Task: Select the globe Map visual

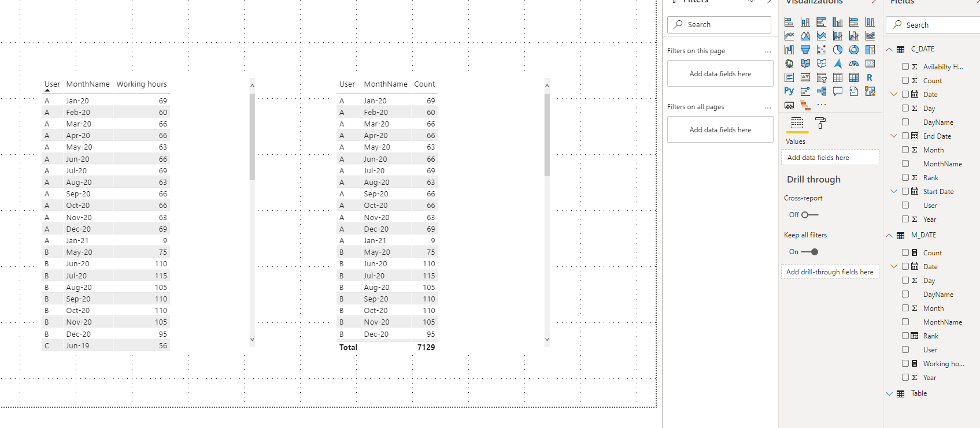Action: 789,64
